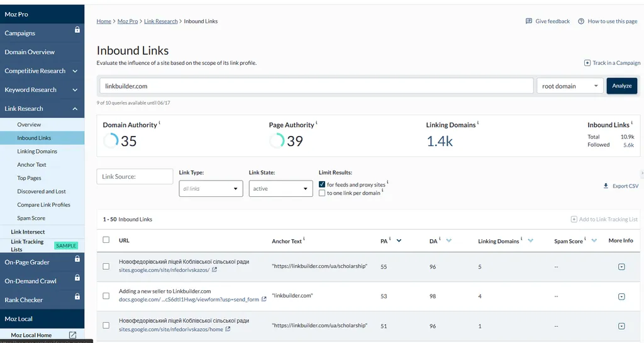
Task: Sort by Spam Score column arrow
Action: (x=594, y=240)
